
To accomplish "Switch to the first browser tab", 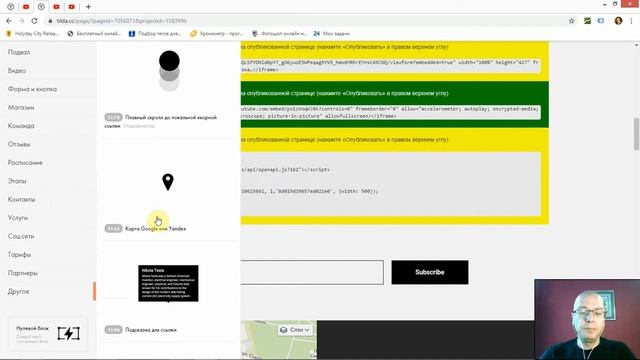I will (x=11, y=7).
